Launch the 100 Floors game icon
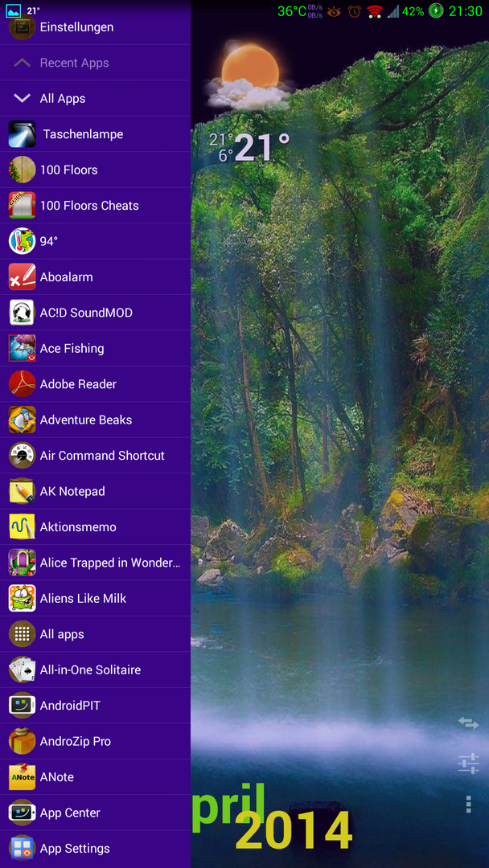 point(23,170)
